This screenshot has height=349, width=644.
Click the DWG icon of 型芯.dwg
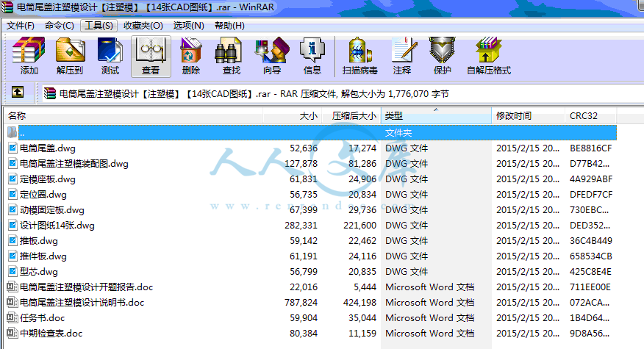12,271
